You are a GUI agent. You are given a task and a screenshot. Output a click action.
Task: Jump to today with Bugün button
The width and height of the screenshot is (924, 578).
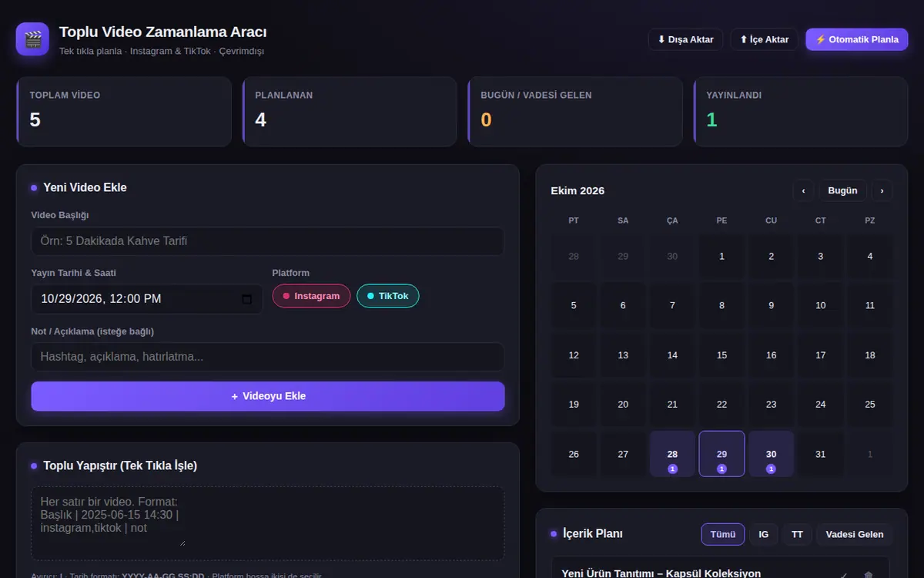pyautogui.click(x=842, y=190)
